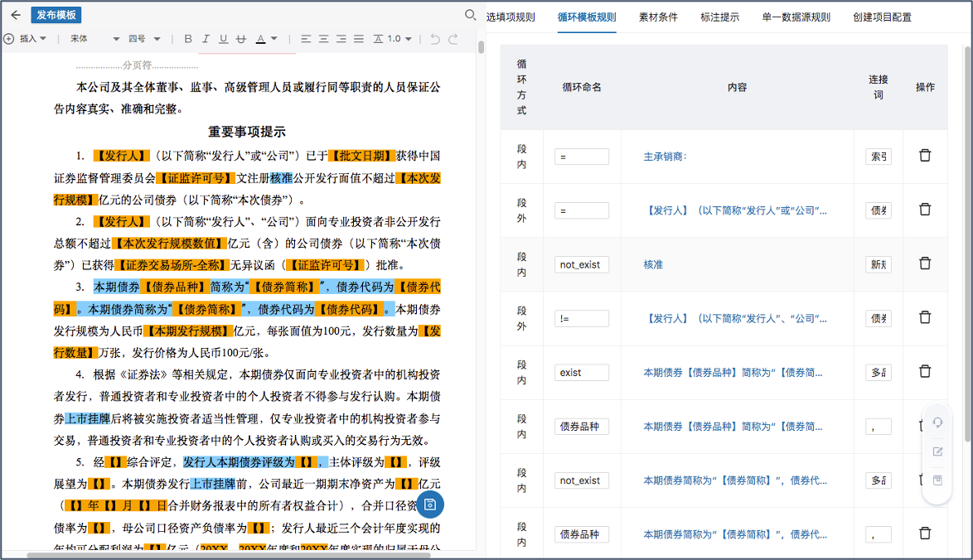Click the undo arrow icon

[435, 39]
